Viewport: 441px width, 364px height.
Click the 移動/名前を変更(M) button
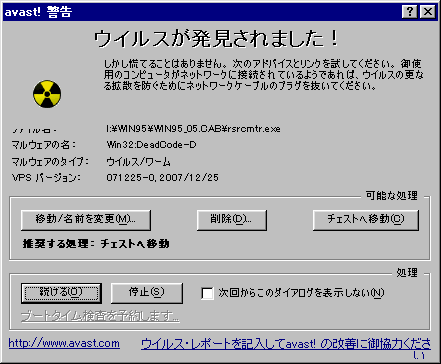click(x=86, y=220)
